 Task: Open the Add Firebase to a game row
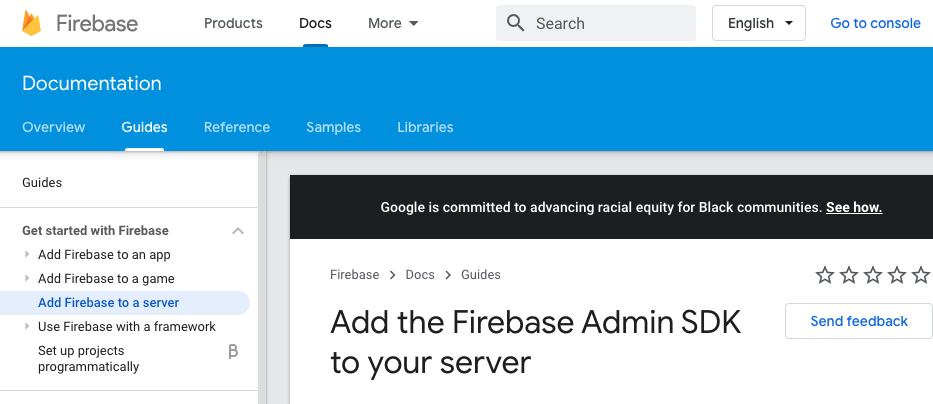(106, 278)
